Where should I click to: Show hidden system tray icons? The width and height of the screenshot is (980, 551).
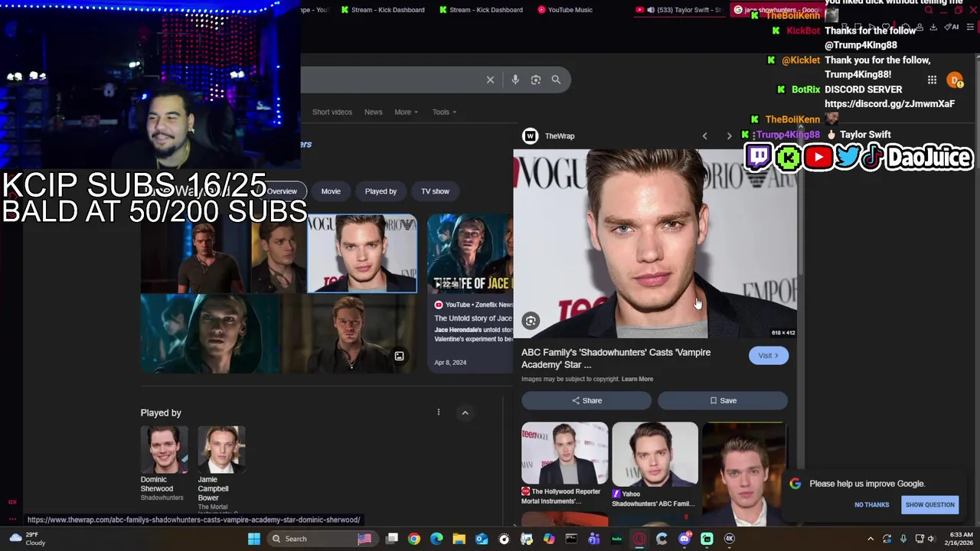click(x=871, y=539)
